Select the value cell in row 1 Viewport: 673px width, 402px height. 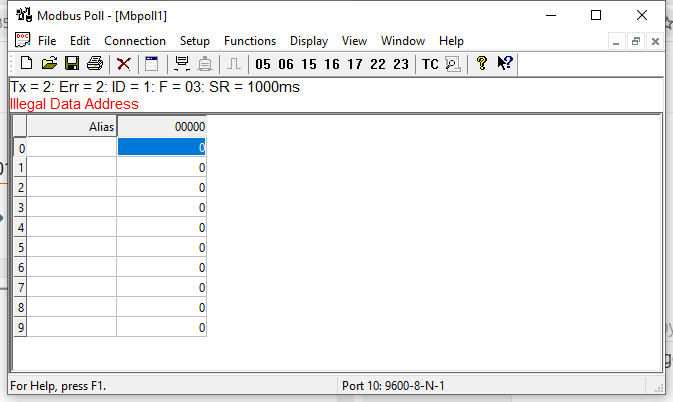click(x=161, y=167)
